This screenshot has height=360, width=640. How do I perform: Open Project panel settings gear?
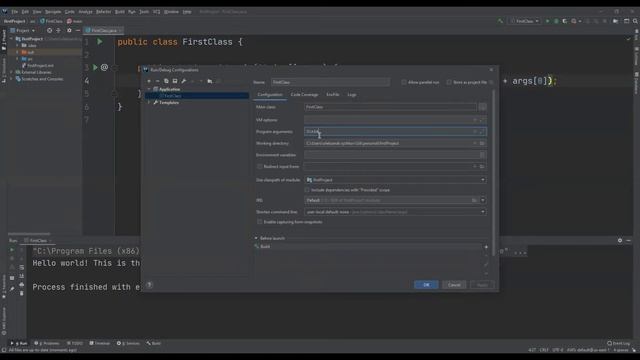pos(69,31)
